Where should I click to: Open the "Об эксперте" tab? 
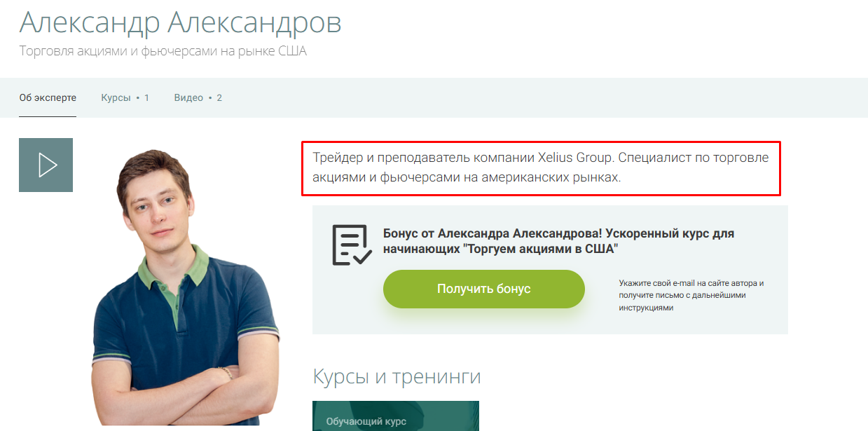(x=48, y=97)
